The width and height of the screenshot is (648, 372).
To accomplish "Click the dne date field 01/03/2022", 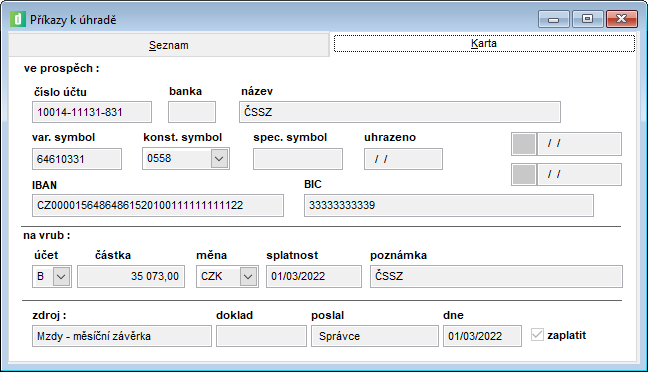I will pyautogui.click(x=482, y=336).
